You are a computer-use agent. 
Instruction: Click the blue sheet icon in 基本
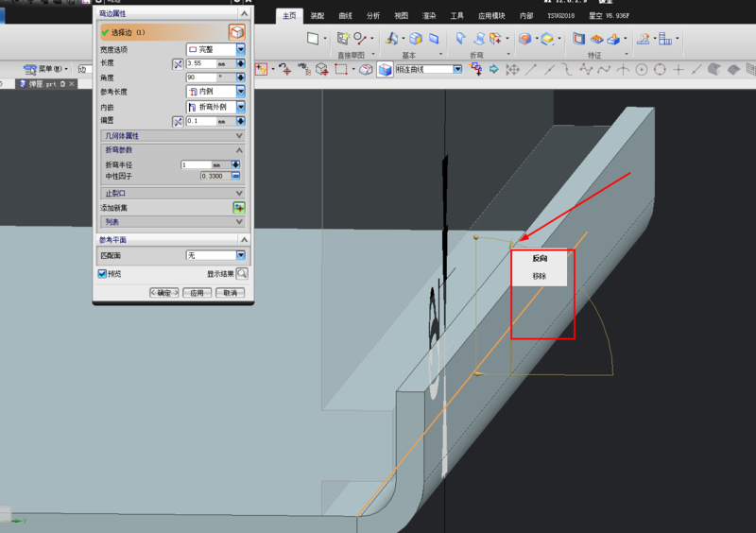434,38
